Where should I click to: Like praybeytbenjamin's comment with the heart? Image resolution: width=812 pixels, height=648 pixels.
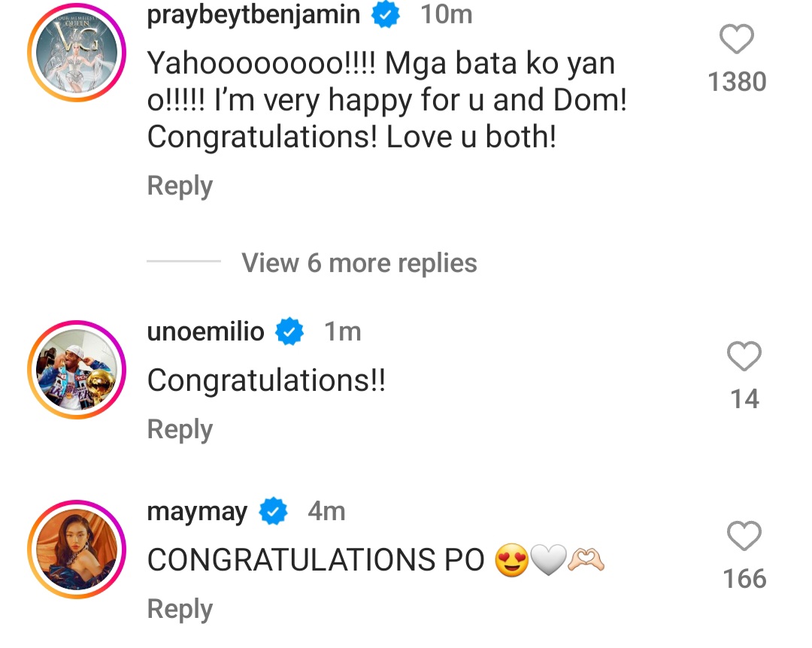pyautogui.click(x=737, y=39)
